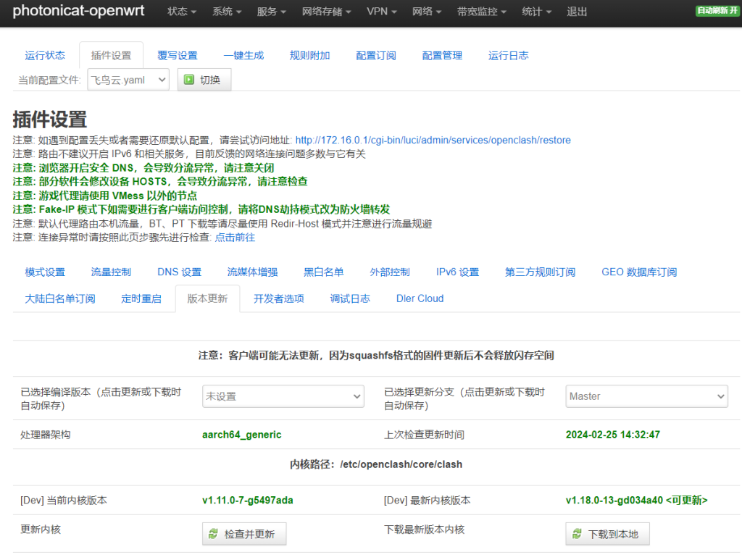Toggle the auto-refresh ON badge
742x560 pixels.
point(717,12)
